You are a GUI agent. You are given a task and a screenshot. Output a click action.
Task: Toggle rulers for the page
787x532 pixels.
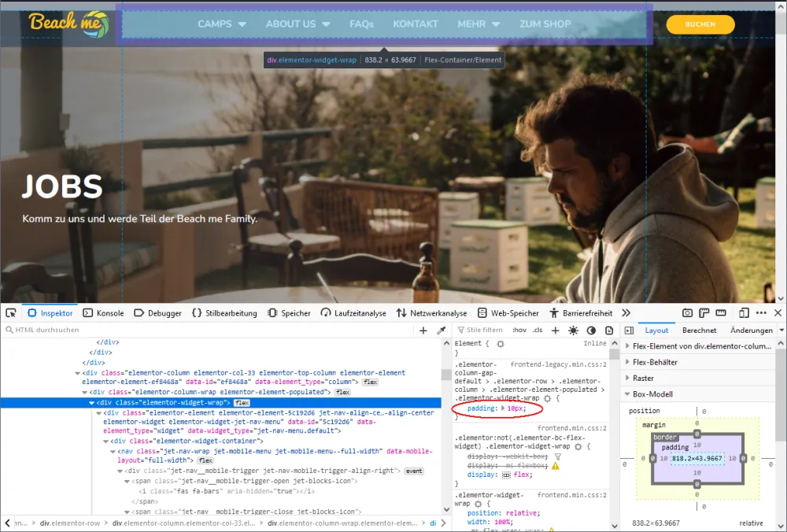(704, 313)
